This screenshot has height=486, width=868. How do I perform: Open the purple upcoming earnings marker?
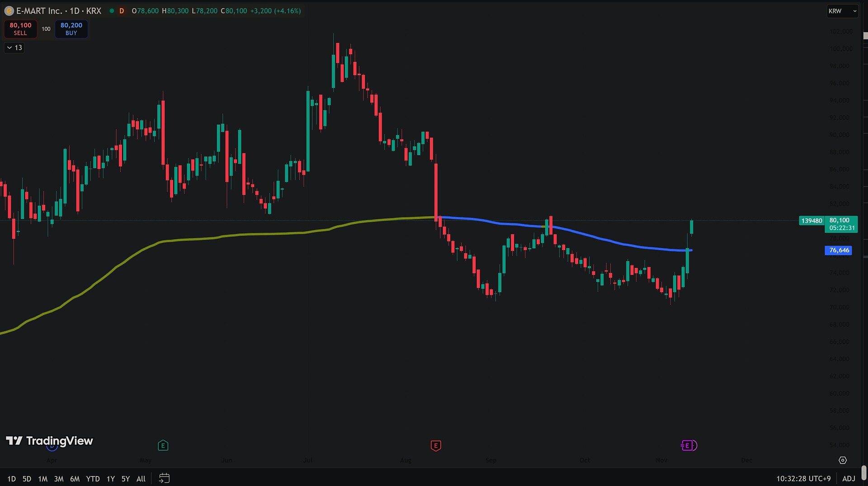pyautogui.click(x=689, y=446)
